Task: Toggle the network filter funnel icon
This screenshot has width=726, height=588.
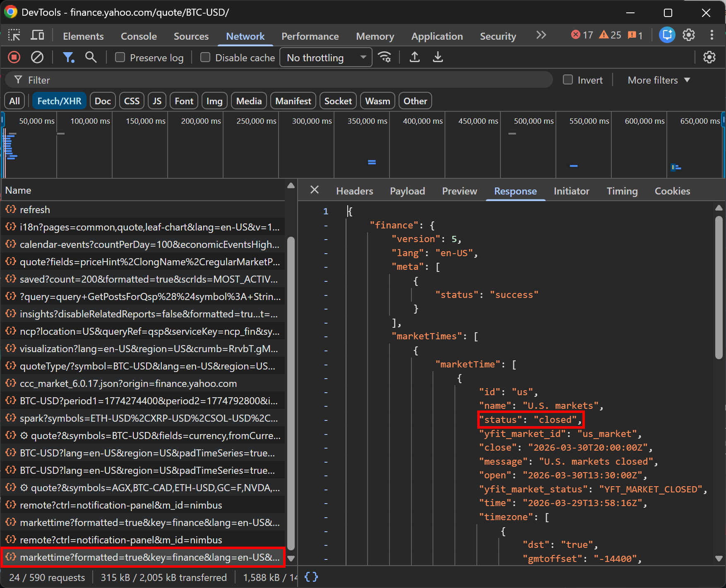Action: point(68,57)
